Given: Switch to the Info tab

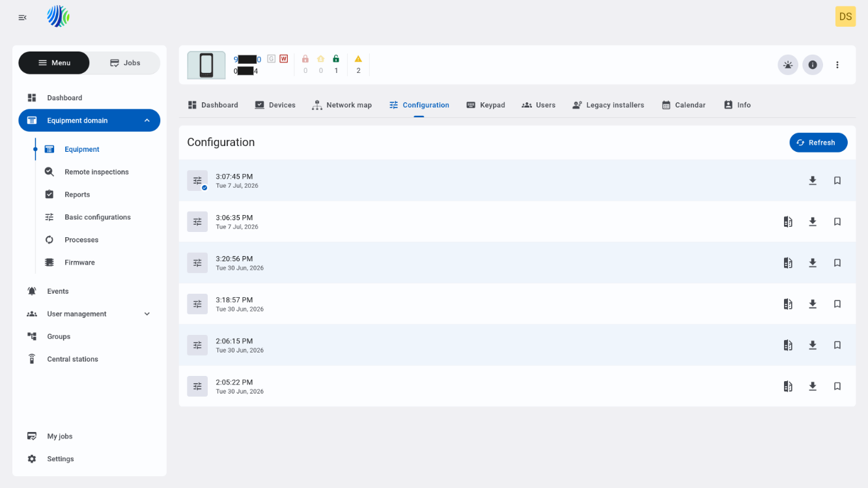Looking at the screenshot, I should tap(737, 105).
